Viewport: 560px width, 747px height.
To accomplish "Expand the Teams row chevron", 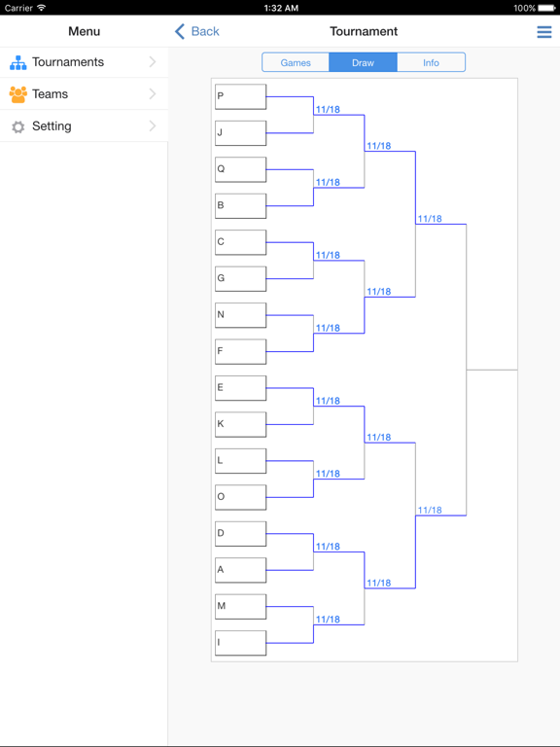I will [153, 93].
